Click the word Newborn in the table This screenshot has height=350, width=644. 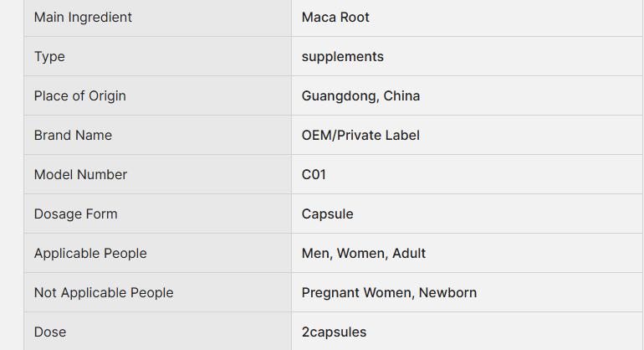coord(447,293)
